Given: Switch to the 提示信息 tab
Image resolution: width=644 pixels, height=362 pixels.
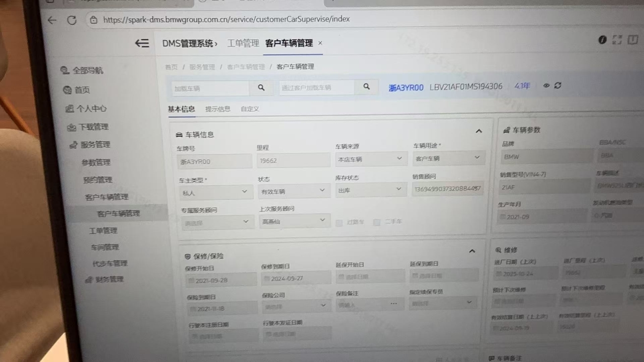Looking at the screenshot, I should pyautogui.click(x=218, y=109).
